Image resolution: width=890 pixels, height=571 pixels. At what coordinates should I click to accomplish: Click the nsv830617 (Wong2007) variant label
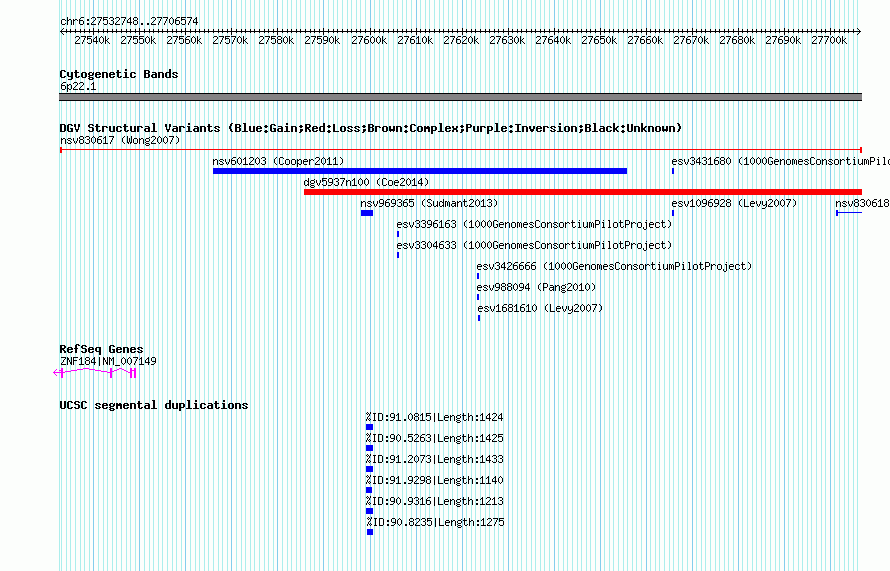[x=120, y=140]
